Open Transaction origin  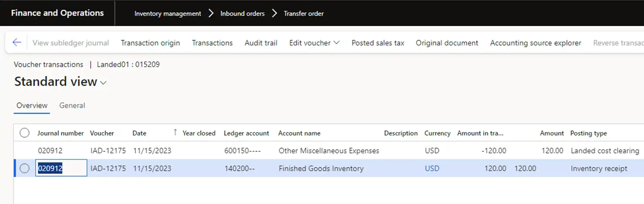click(x=150, y=43)
